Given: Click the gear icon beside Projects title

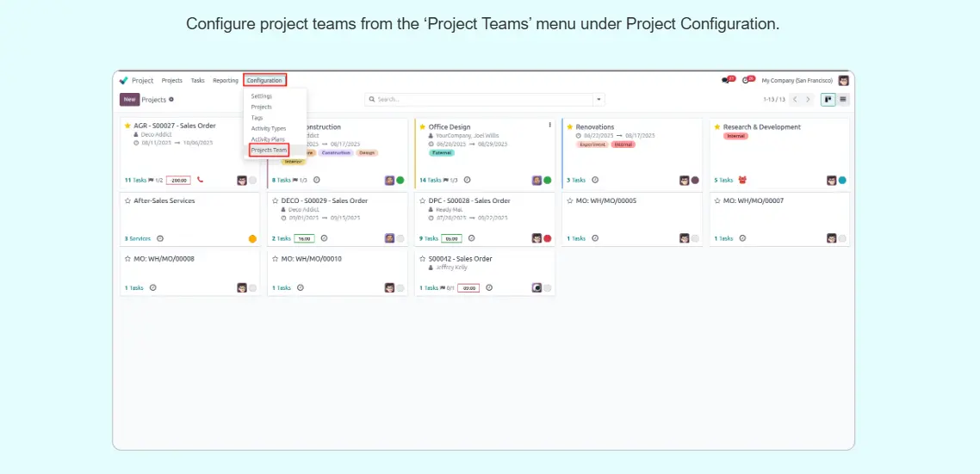Looking at the screenshot, I should pos(171,100).
